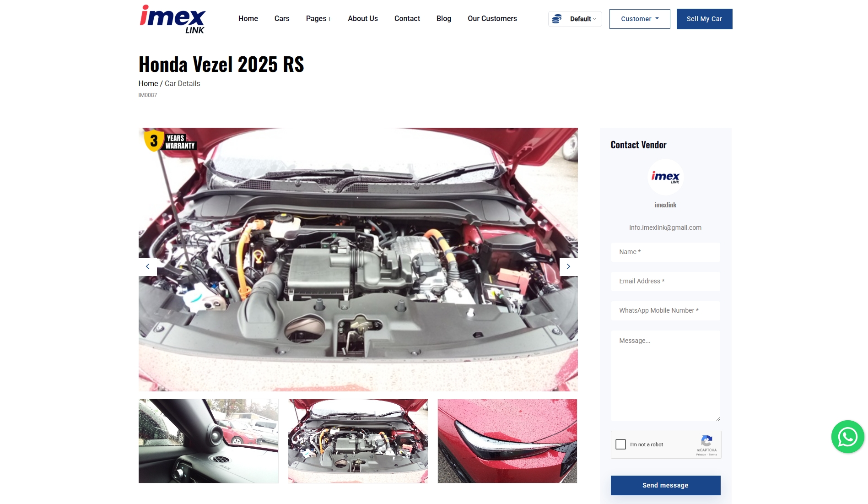Open the About Us page
The image size is (868, 504).
(x=362, y=19)
